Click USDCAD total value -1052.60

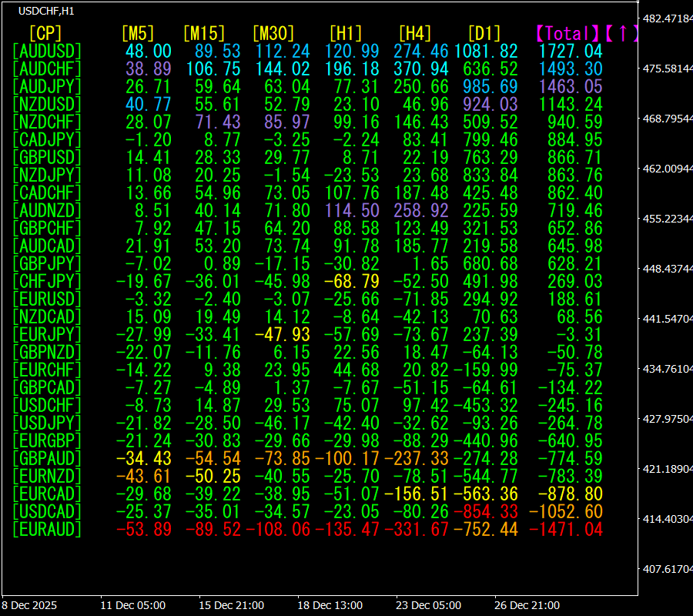pos(566,511)
